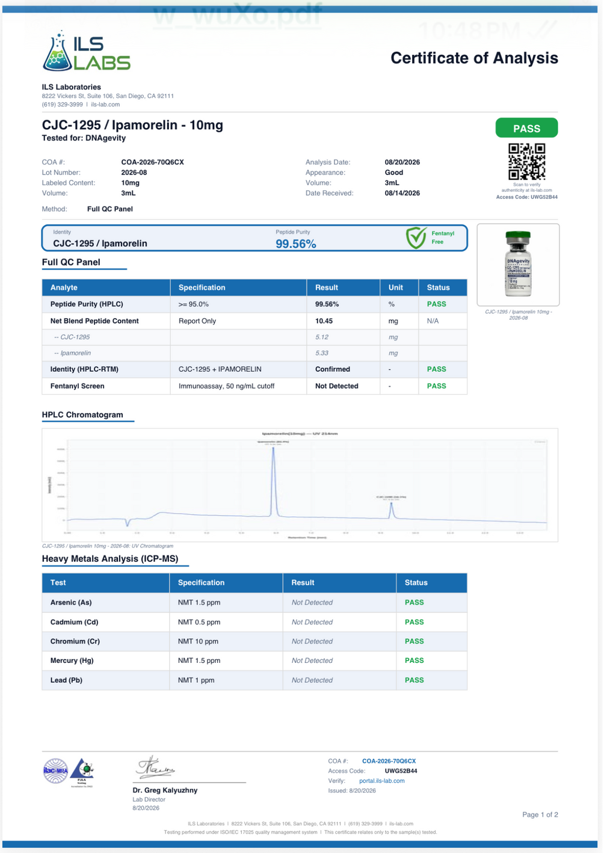Click the HPLC chromatogram chart
616x853 pixels.
[300, 485]
